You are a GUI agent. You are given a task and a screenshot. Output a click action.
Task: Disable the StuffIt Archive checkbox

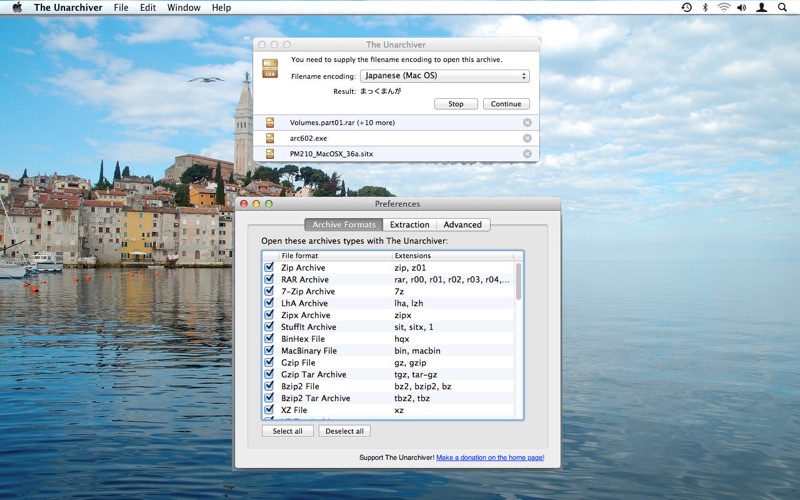coord(269,327)
